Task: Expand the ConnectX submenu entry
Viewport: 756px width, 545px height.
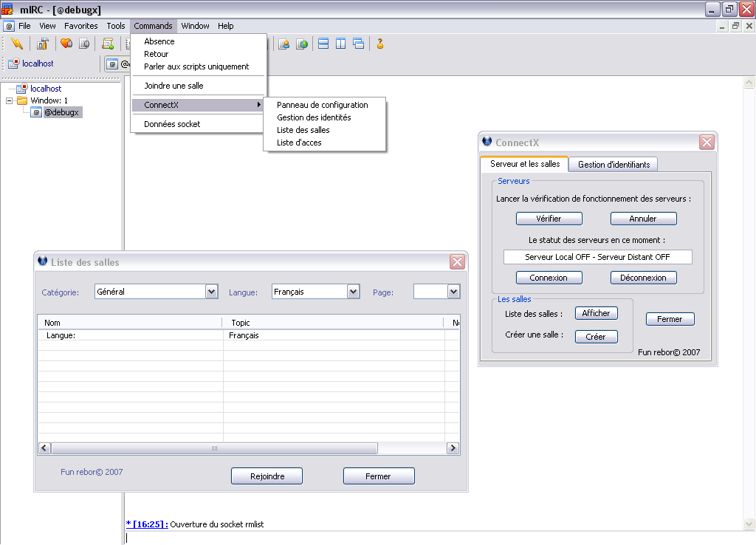Action: (199, 105)
